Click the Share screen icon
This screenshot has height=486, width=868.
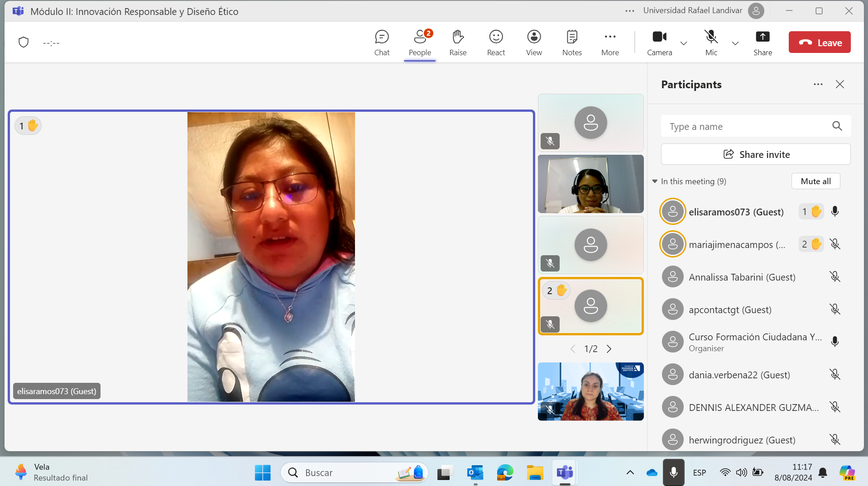pos(762,43)
